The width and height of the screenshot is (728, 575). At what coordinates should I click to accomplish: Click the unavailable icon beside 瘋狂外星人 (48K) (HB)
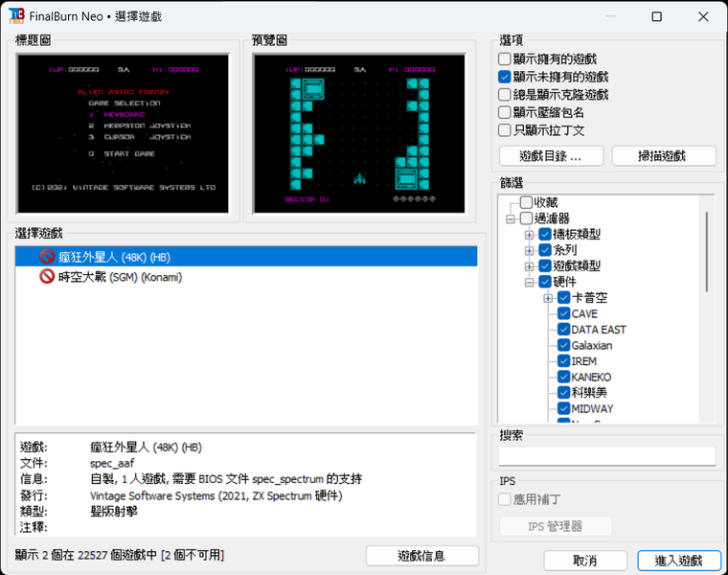tap(47, 257)
